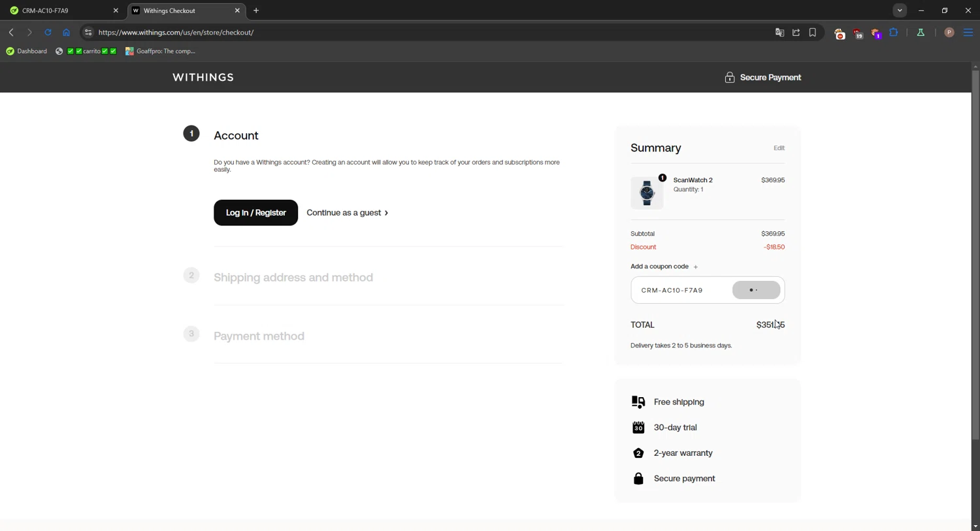Open the Dashboard bookmark
Image resolution: width=980 pixels, height=531 pixels.
(27, 52)
